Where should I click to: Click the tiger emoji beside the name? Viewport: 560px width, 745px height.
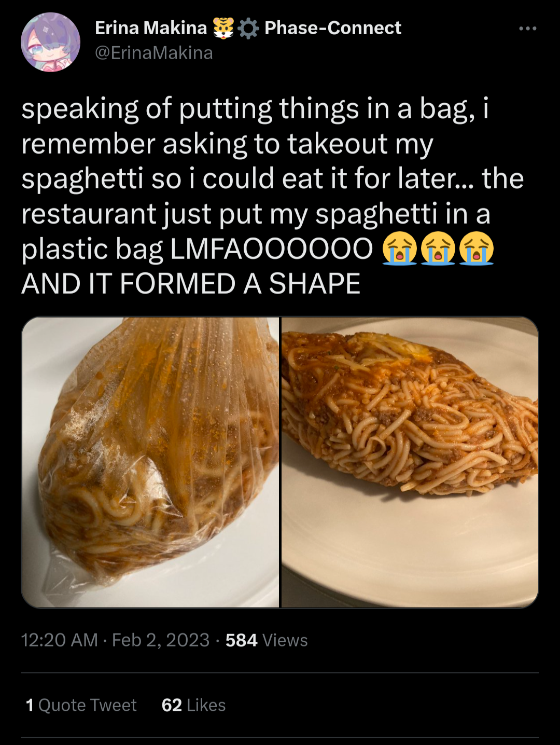point(223,28)
